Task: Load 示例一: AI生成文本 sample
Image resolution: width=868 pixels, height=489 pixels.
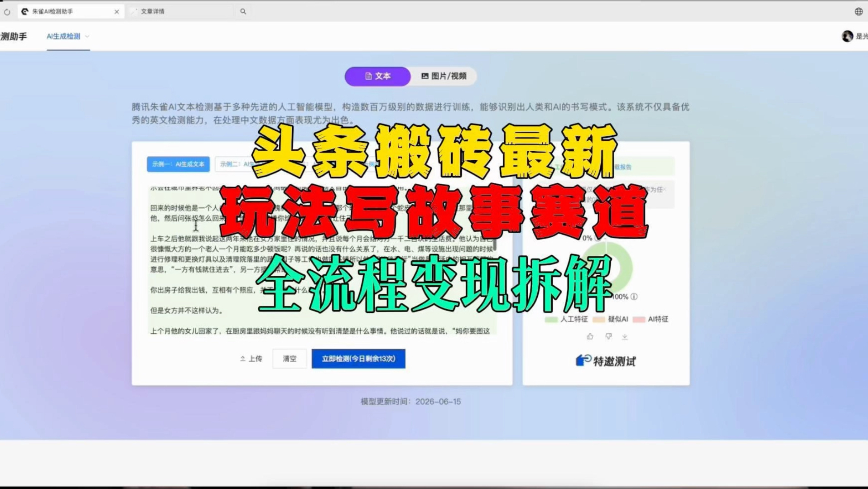Action: pyautogui.click(x=178, y=164)
